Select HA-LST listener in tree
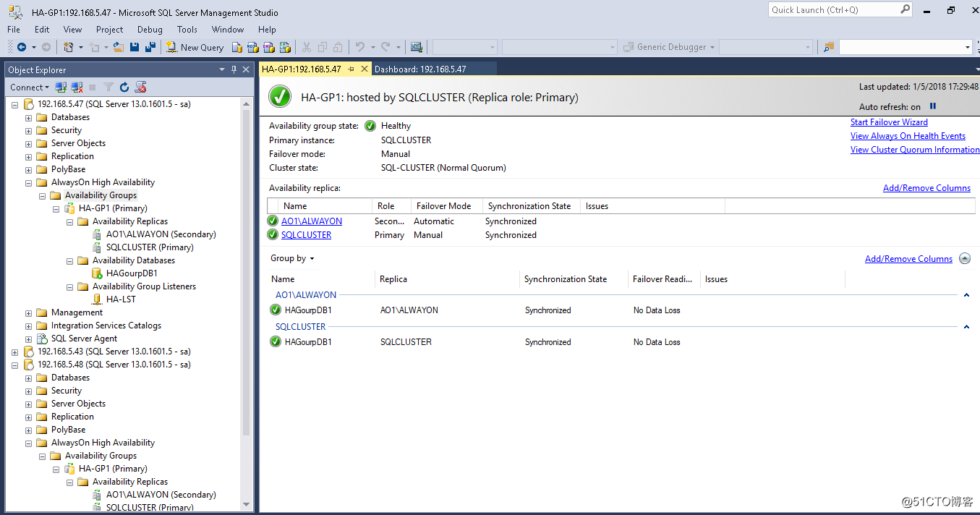The image size is (980, 515). pos(121,299)
